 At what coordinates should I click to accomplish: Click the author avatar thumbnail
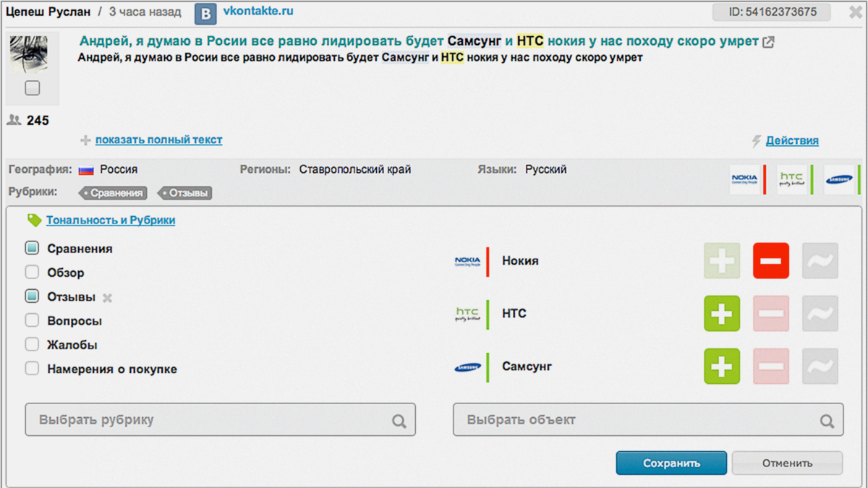pyautogui.click(x=29, y=54)
